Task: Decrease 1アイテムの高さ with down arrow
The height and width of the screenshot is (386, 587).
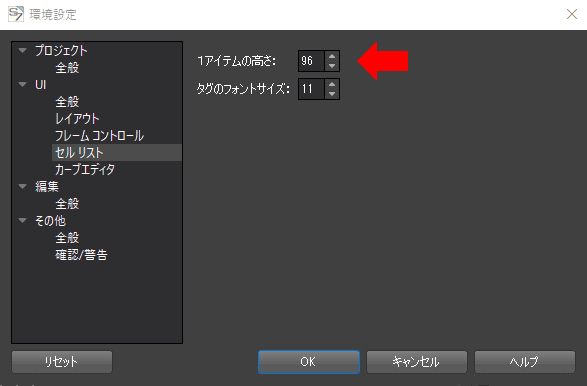Action: pos(332,66)
